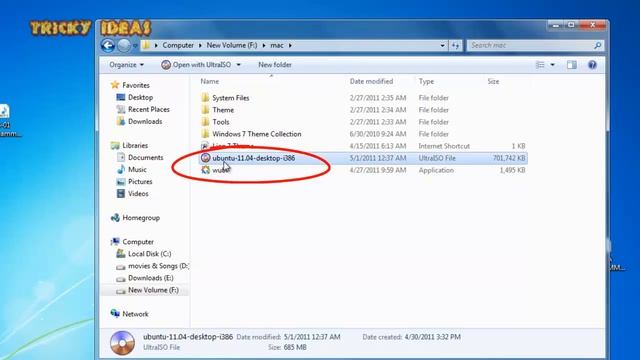640x360 pixels.
Task: Open the view options dropdown arrow
Action: [x=552, y=65]
